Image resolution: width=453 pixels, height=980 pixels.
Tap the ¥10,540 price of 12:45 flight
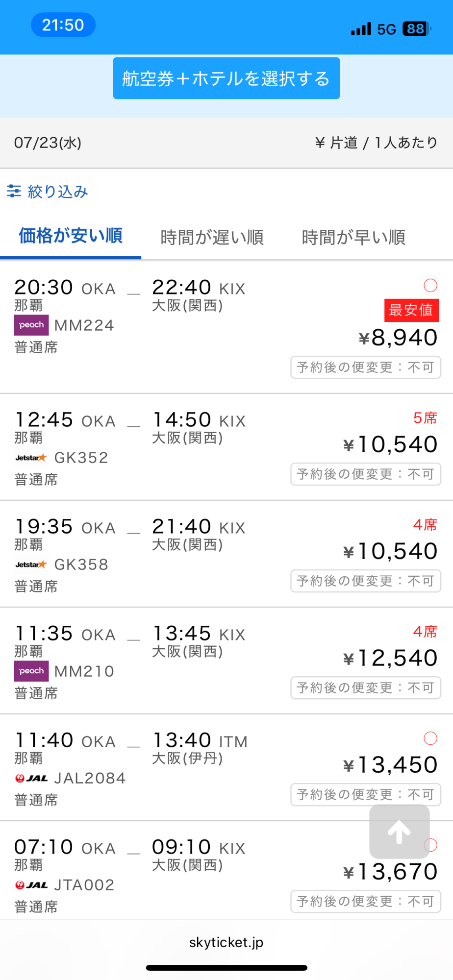tap(390, 444)
